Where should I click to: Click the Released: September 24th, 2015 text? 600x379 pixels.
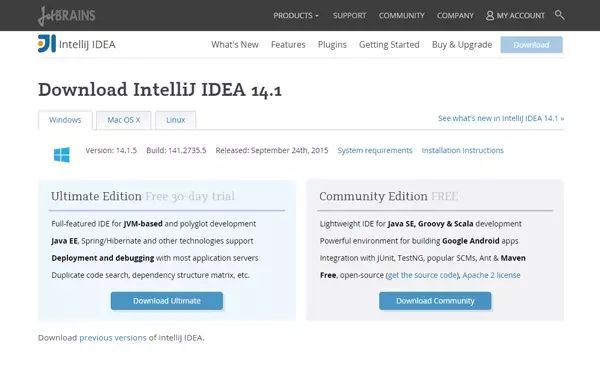(272, 150)
